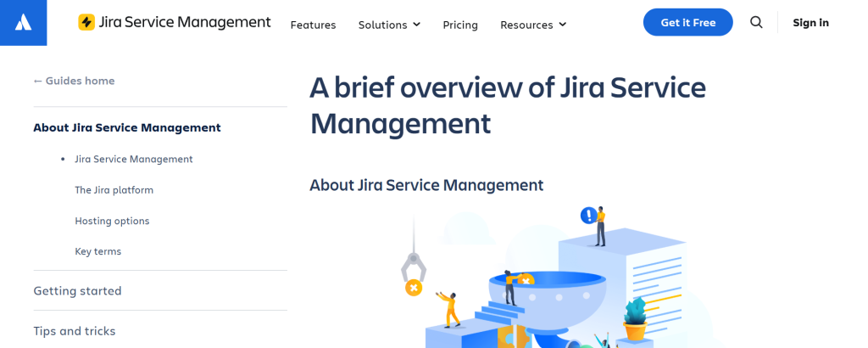
Task: Expand the Tips and tricks section
Action: (75, 331)
